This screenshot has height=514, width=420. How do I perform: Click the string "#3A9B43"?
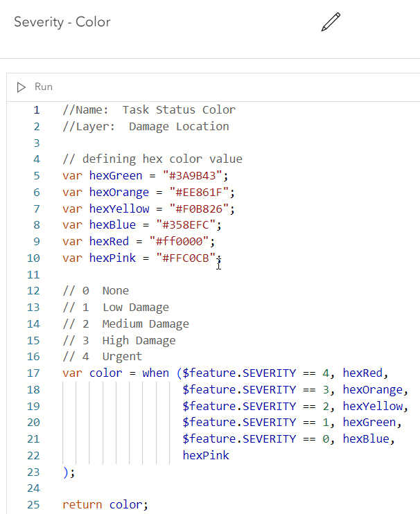193,176
